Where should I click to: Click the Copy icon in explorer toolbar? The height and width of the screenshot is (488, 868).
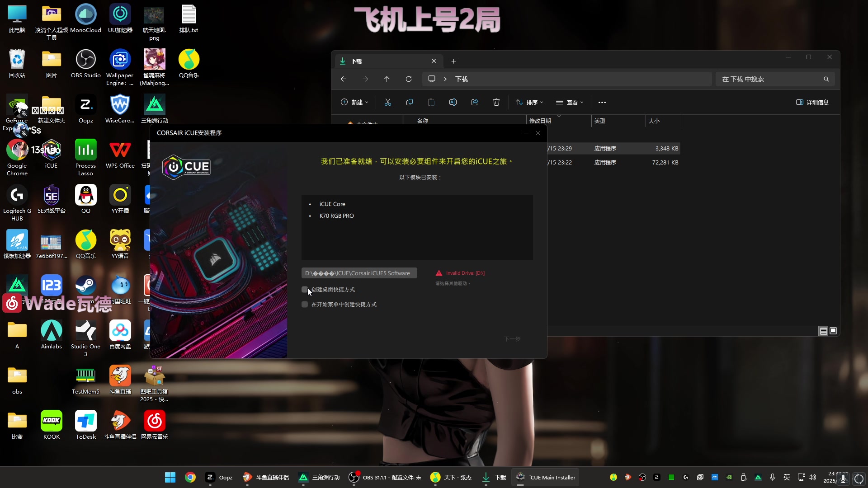410,103
